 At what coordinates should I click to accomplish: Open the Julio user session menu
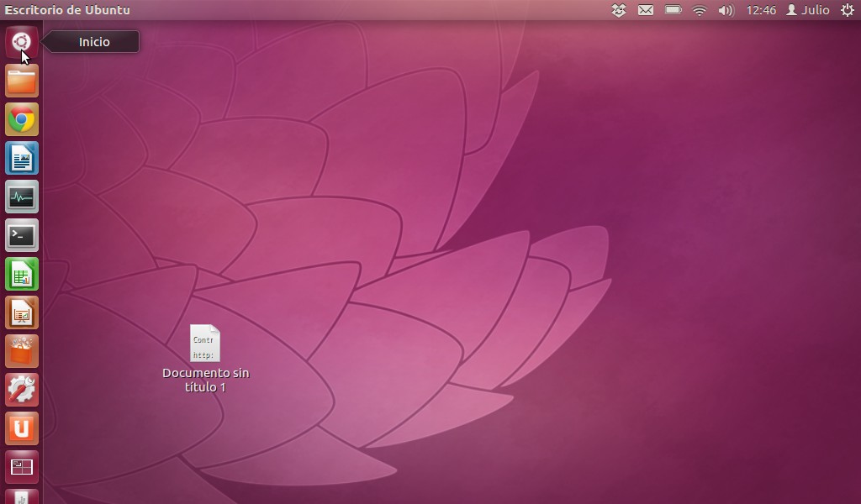coord(807,10)
